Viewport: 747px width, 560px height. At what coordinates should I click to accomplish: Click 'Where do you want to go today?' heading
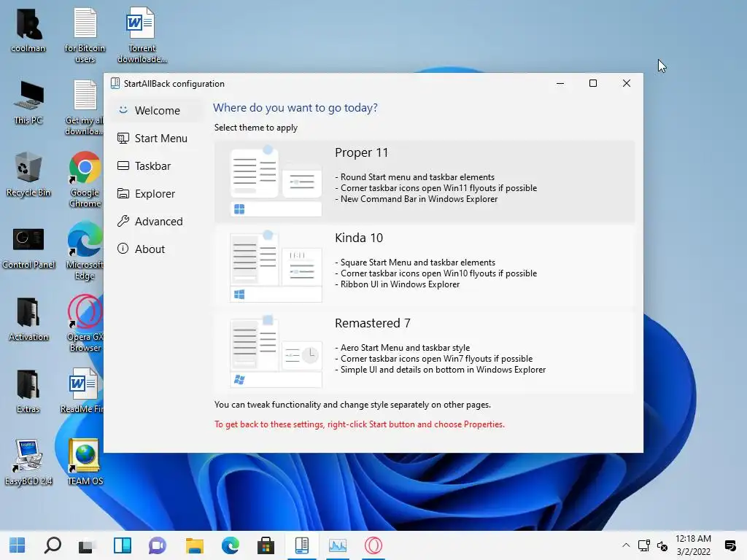pyautogui.click(x=295, y=108)
